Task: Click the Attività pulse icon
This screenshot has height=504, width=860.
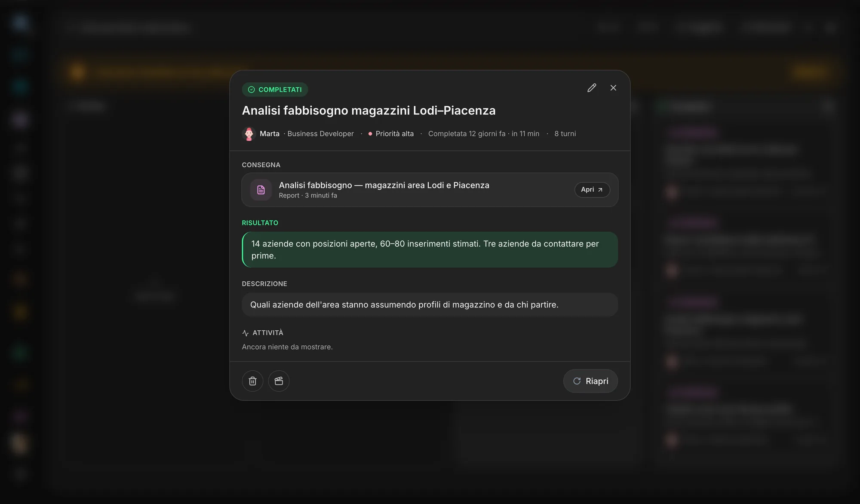Action: pyautogui.click(x=246, y=333)
